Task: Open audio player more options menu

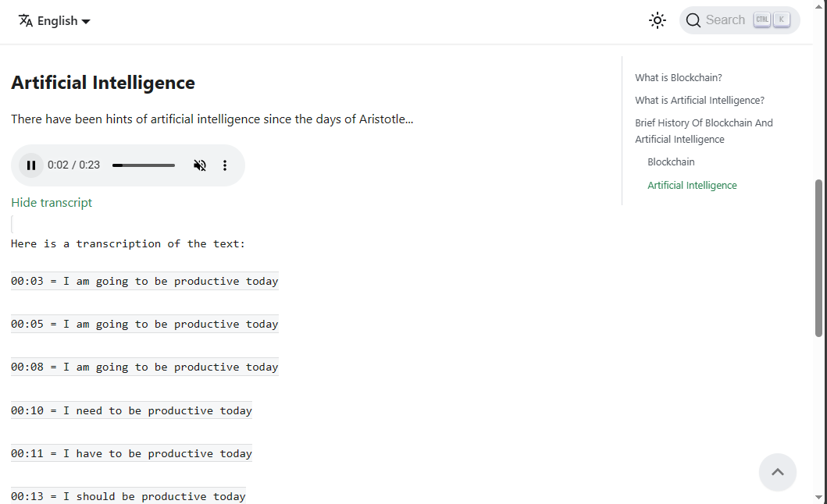Action: [225, 165]
